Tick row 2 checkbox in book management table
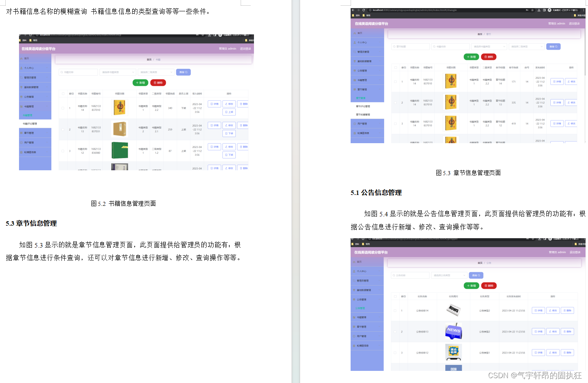 click(63, 129)
